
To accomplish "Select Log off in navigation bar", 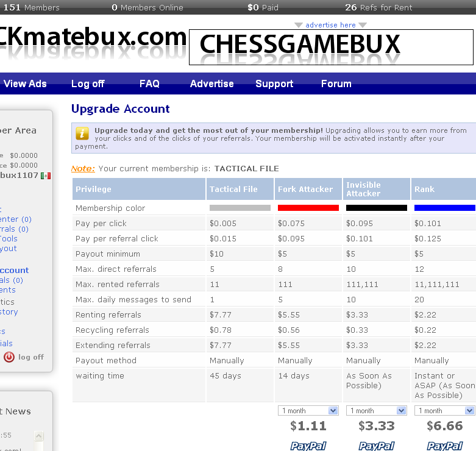I will point(88,83).
